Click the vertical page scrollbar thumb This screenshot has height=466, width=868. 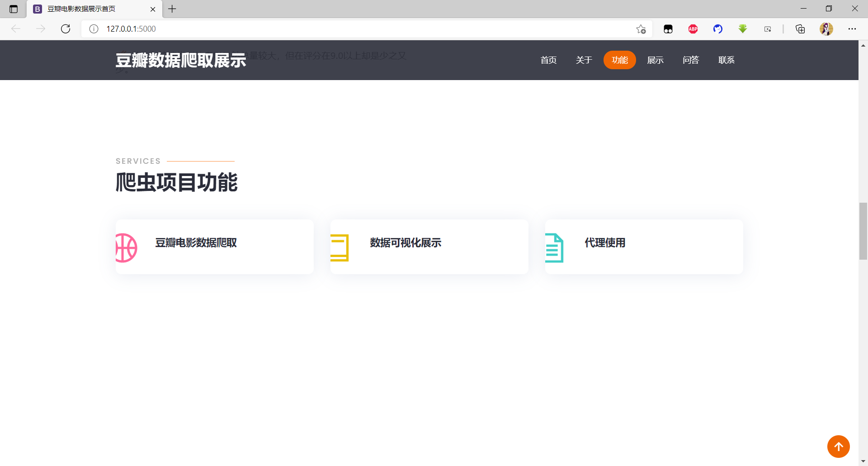pyautogui.click(x=863, y=231)
